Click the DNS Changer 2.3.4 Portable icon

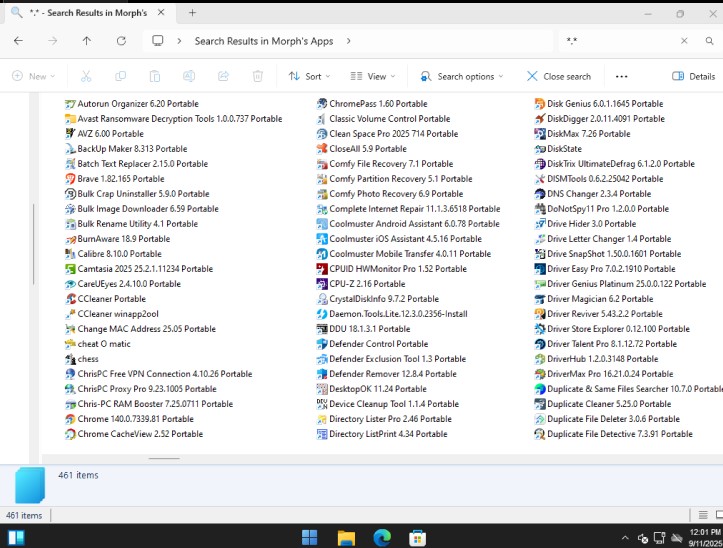click(539, 194)
